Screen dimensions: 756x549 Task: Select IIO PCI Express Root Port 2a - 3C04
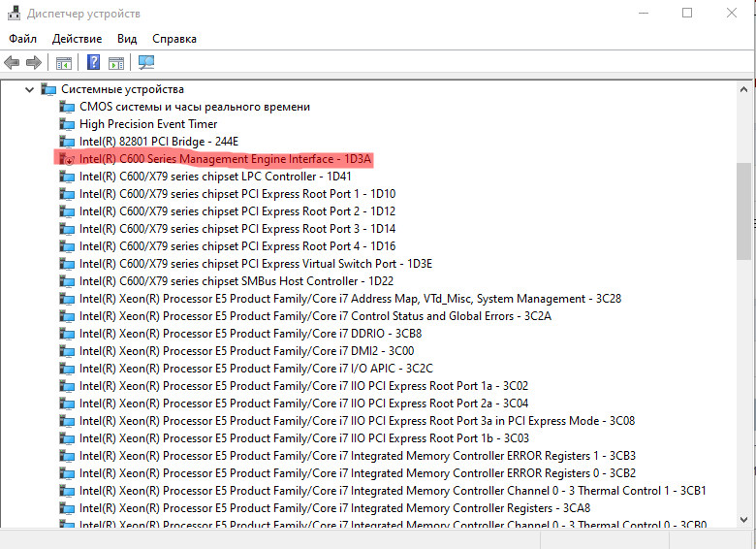pyautogui.click(x=303, y=404)
